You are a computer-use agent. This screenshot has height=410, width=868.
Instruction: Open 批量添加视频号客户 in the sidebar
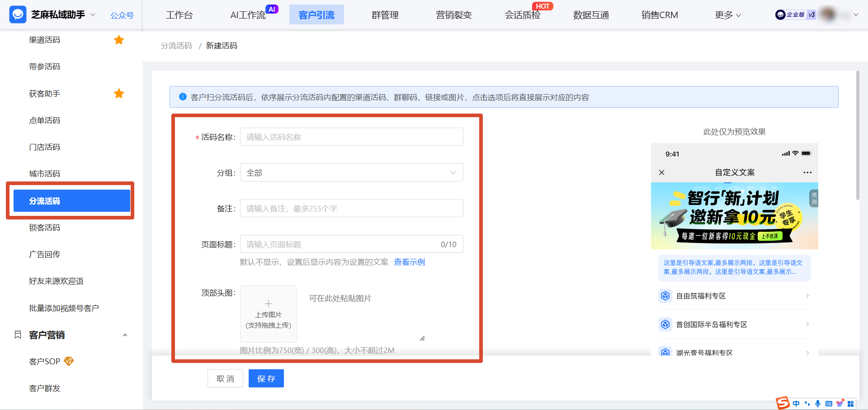(x=64, y=308)
